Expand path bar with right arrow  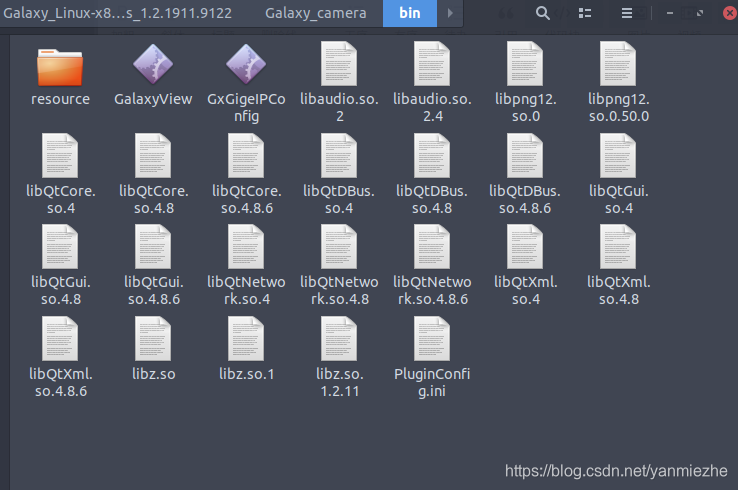point(450,13)
